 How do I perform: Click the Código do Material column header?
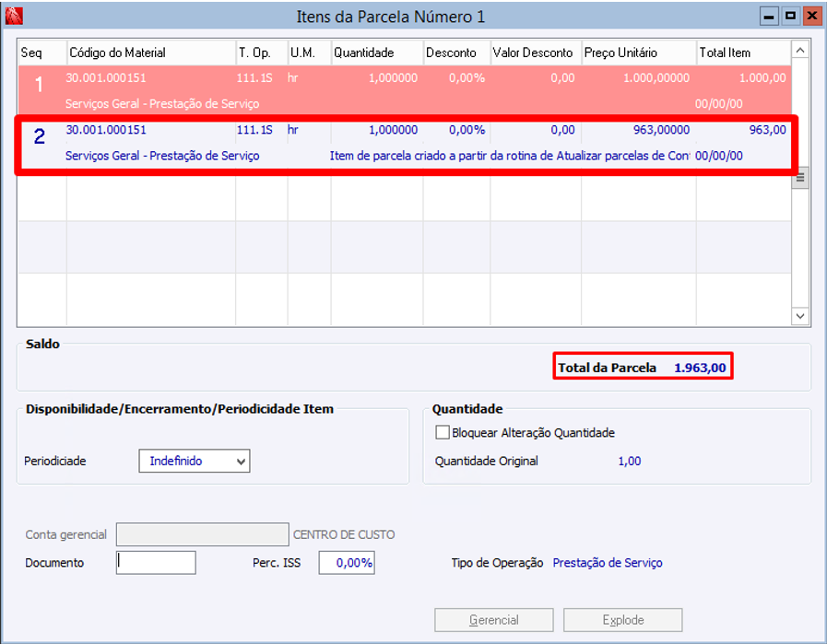pyautogui.click(x=151, y=53)
